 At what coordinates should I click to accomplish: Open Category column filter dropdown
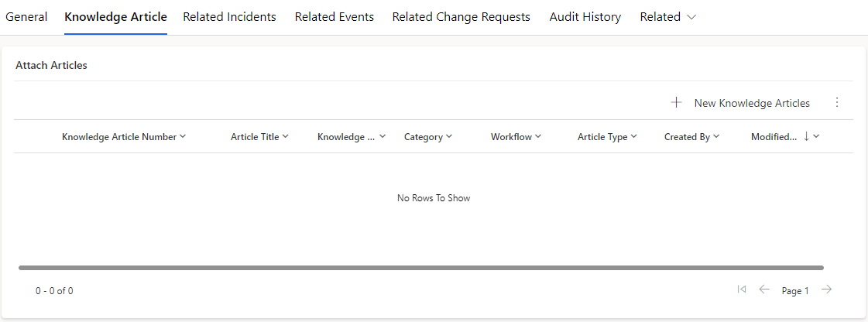click(449, 137)
